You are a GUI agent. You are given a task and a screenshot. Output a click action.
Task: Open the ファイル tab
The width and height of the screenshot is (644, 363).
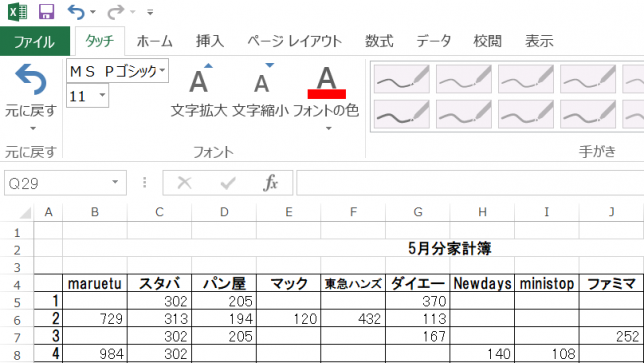point(35,41)
